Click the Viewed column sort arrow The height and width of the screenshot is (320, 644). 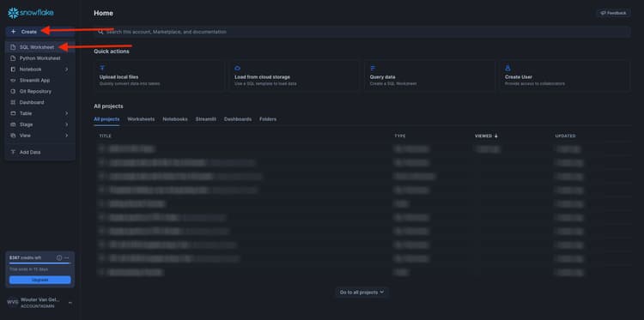495,136
